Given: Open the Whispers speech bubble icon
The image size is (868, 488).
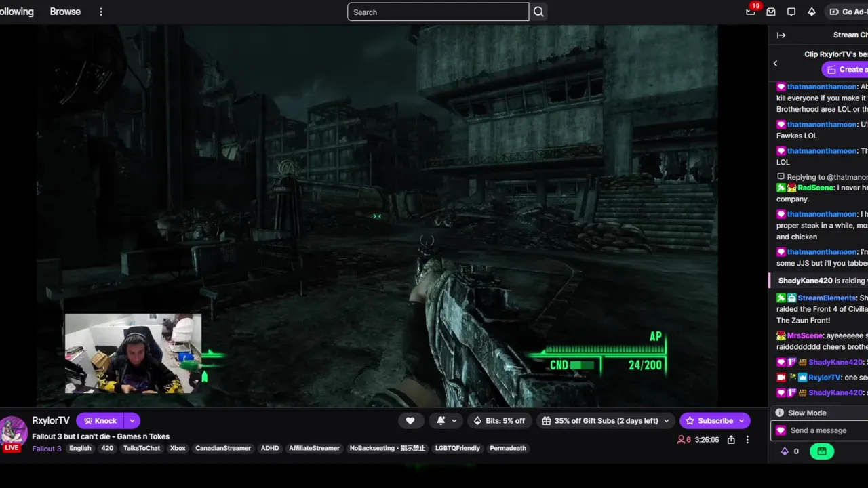Looking at the screenshot, I should (791, 12).
